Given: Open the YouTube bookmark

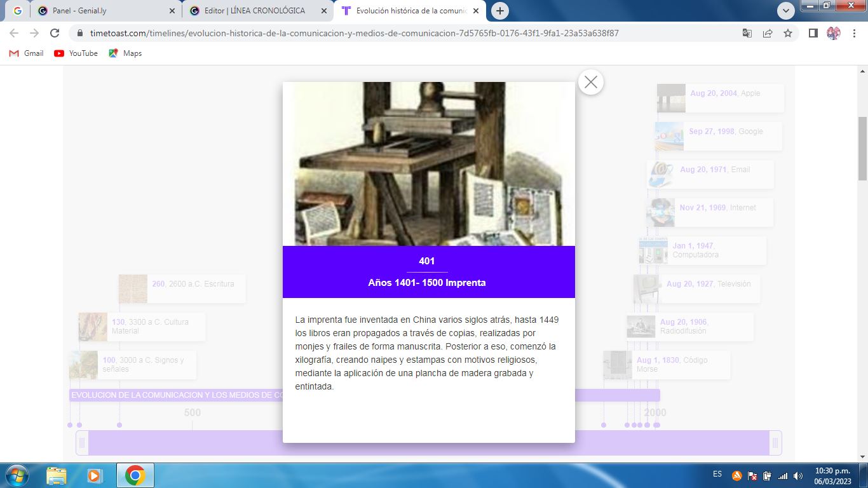Looking at the screenshot, I should [x=76, y=53].
